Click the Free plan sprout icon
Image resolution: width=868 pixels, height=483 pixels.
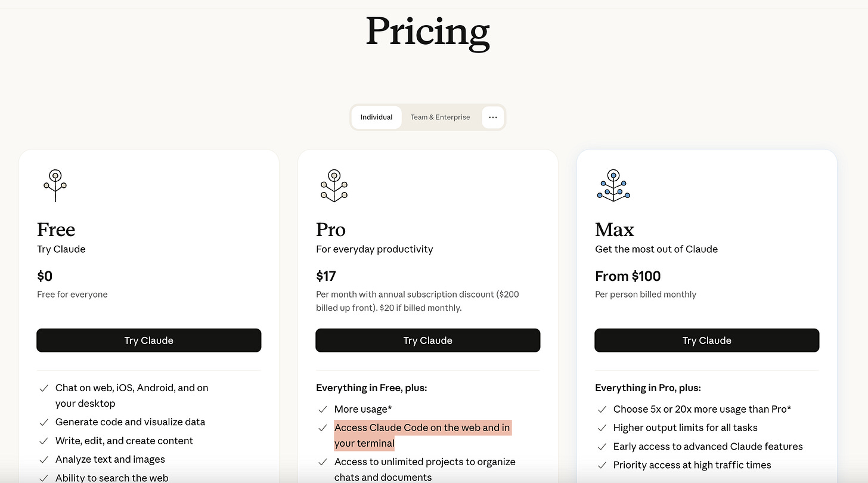pos(55,185)
